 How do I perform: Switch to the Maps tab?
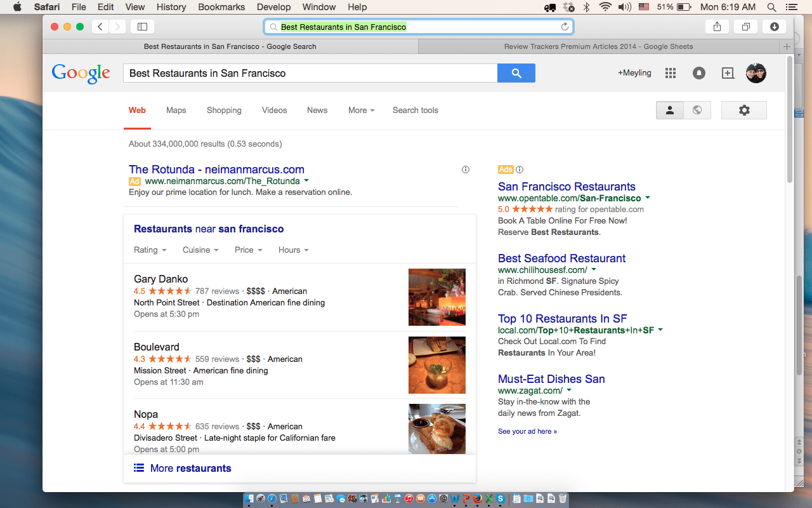click(176, 110)
